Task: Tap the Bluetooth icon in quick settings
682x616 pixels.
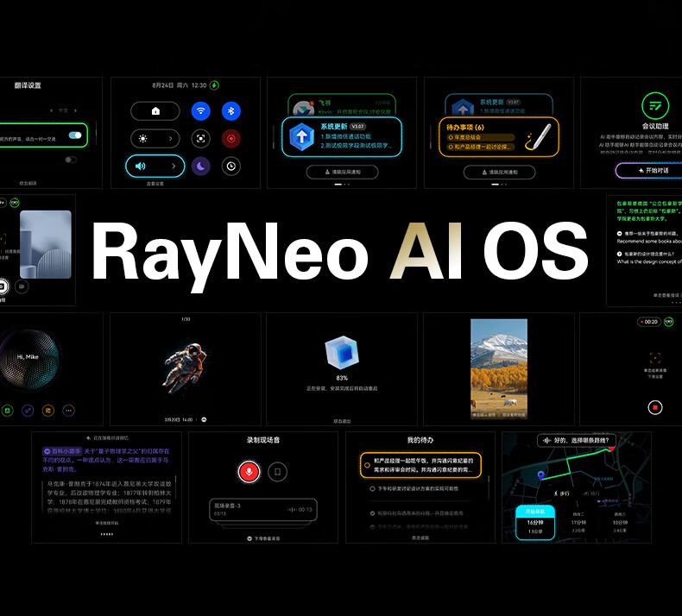Action: point(231,110)
